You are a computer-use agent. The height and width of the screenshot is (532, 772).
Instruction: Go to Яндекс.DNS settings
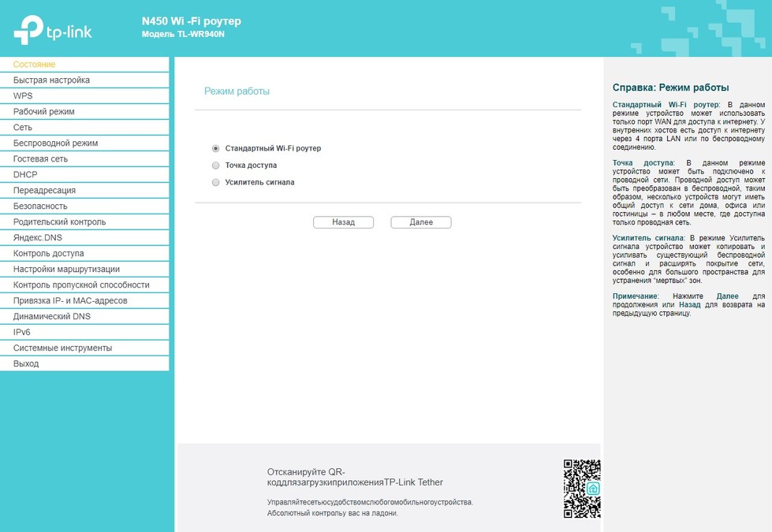click(x=38, y=238)
